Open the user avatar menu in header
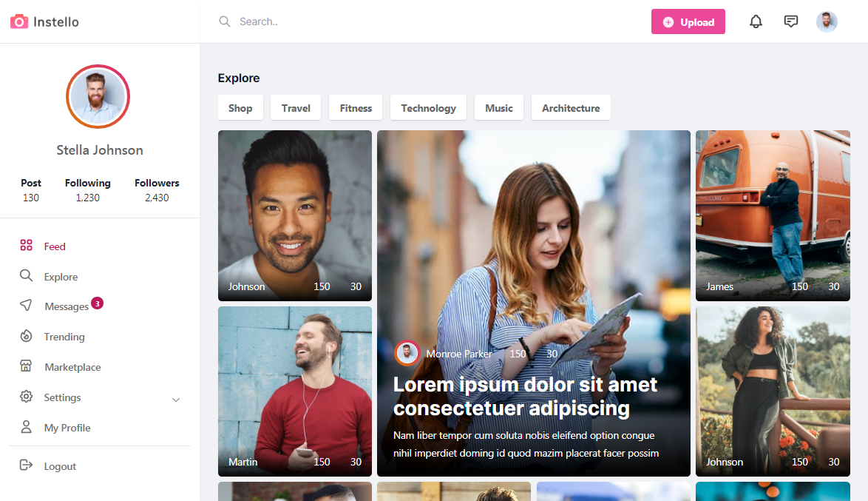This screenshot has width=868, height=501. (827, 21)
